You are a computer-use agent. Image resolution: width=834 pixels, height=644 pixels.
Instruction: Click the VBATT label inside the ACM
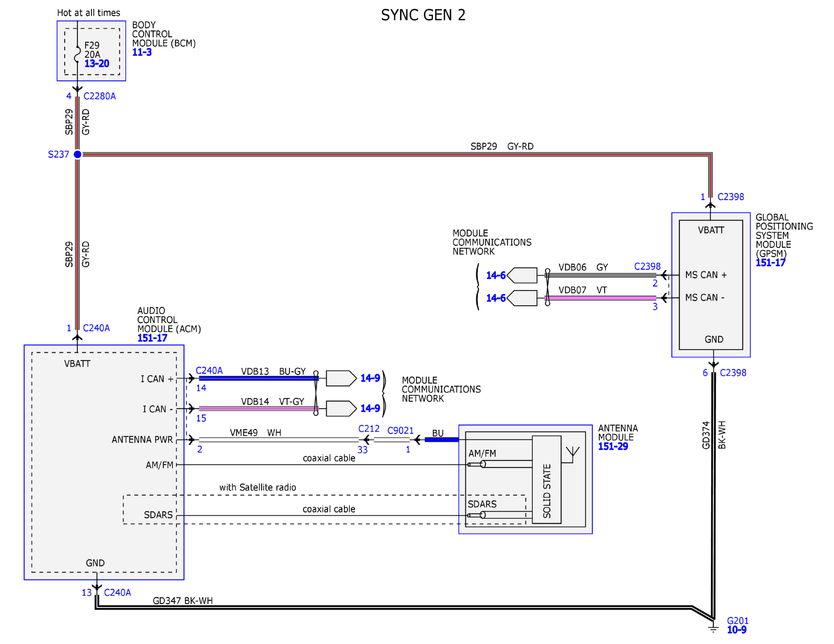tap(77, 364)
